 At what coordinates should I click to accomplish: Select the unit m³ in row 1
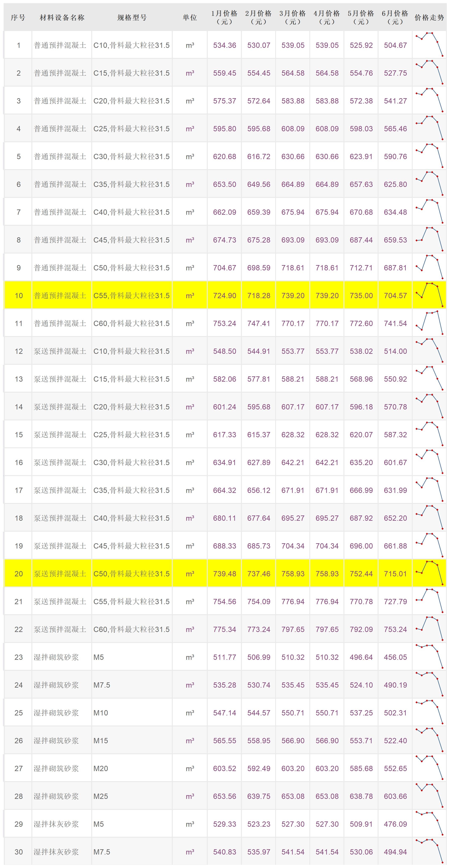[x=190, y=45]
